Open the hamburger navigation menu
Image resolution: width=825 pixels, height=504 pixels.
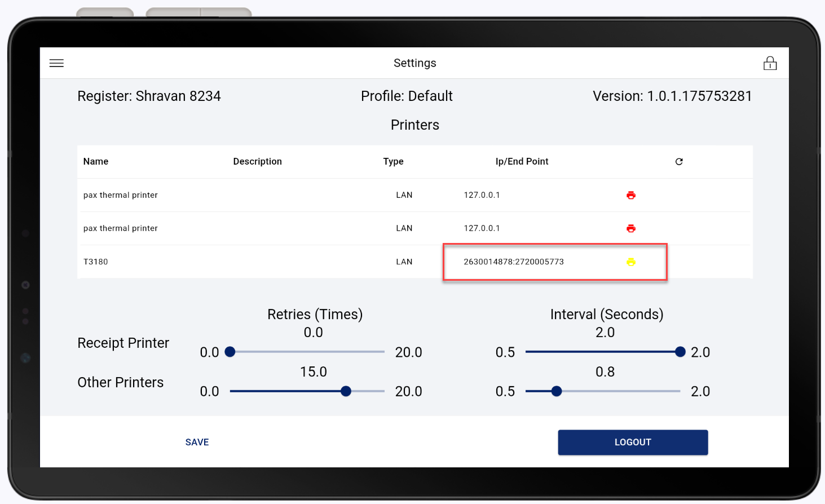tap(56, 63)
